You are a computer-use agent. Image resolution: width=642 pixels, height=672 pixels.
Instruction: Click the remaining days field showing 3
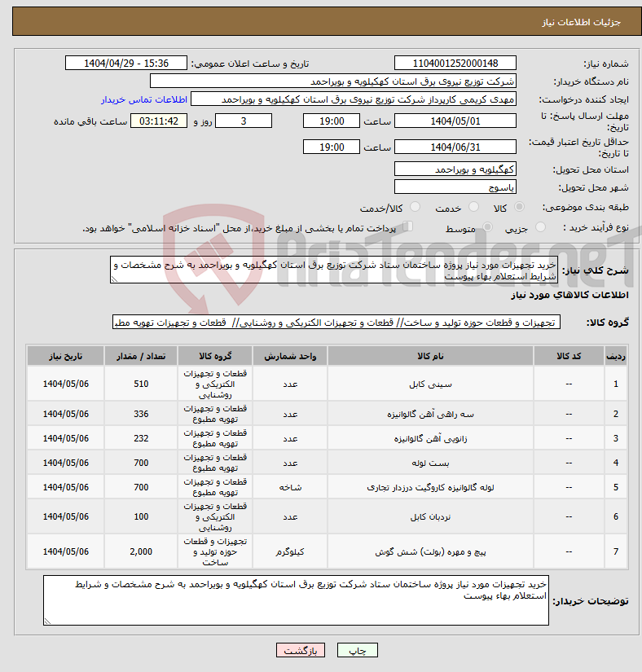244,121
